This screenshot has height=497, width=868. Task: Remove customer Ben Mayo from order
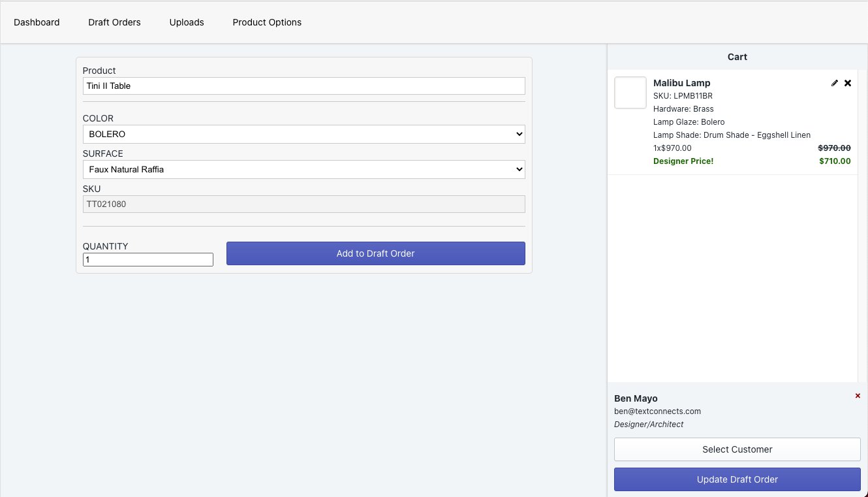coord(858,396)
